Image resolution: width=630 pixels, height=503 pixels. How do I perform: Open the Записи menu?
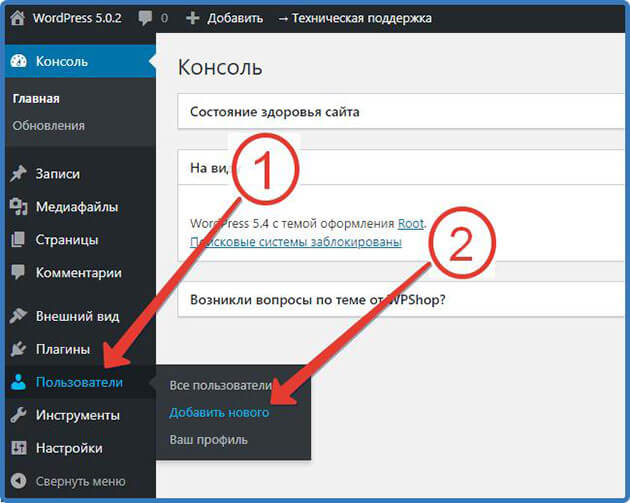(x=80, y=174)
